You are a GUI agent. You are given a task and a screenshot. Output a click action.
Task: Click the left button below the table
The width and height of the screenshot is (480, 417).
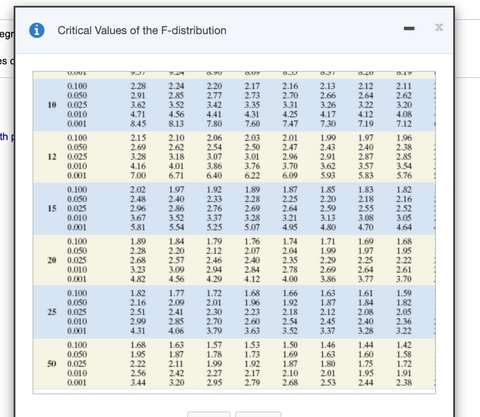pos(209,414)
